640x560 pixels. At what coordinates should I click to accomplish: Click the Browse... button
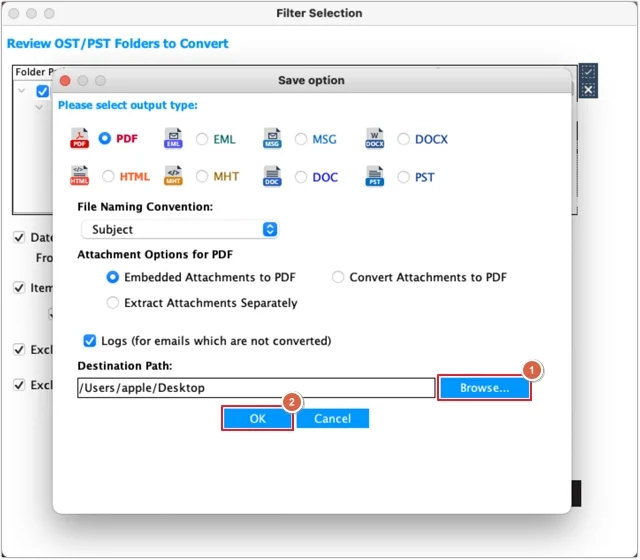pos(484,388)
